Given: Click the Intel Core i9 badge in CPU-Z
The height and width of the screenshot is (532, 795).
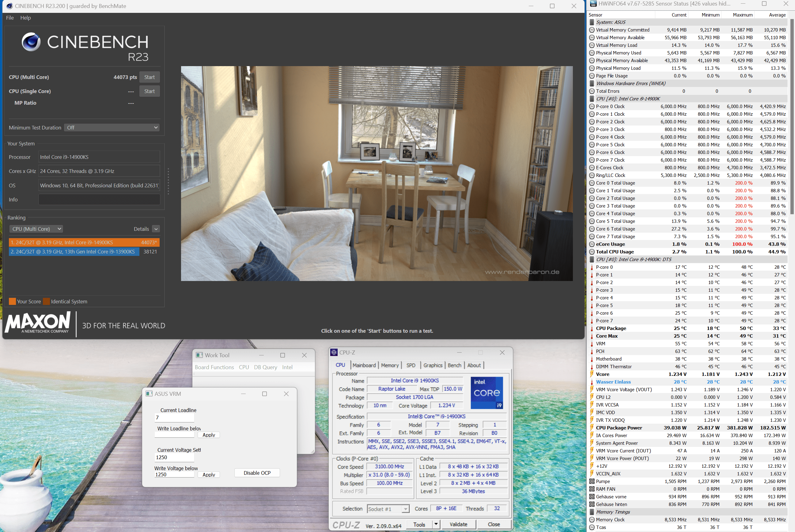Looking at the screenshot, I should [486, 392].
